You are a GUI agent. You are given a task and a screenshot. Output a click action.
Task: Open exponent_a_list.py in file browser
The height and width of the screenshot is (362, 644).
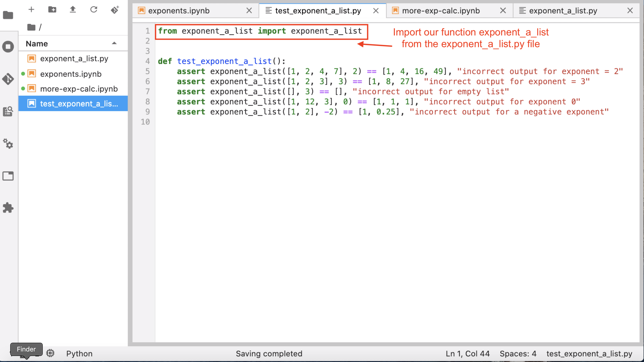coord(74,59)
